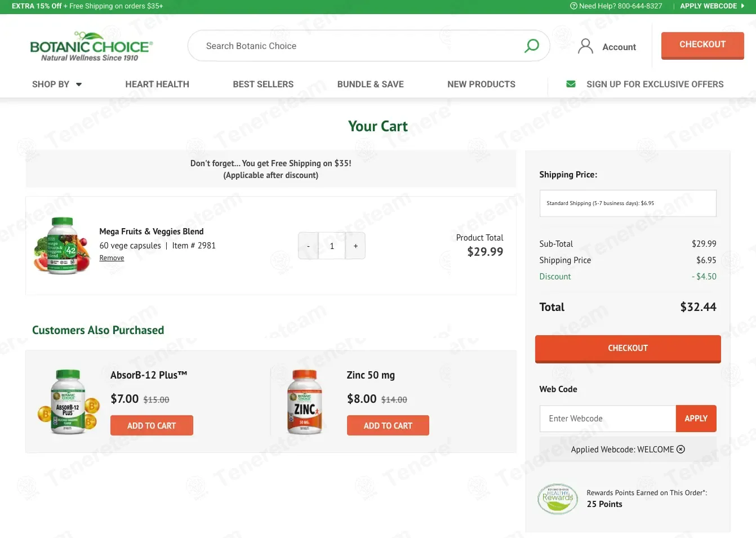
Task: Open Zinc 50 mg product title
Action: coord(371,375)
